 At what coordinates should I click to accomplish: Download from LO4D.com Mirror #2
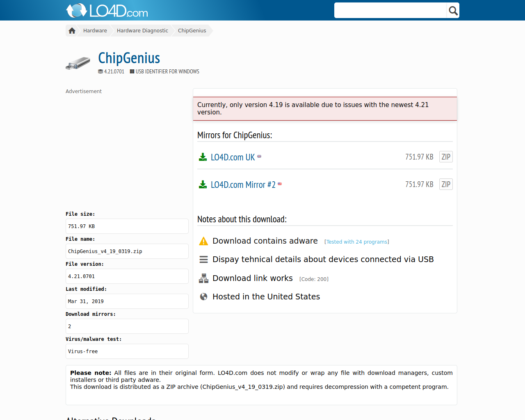[243, 185]
